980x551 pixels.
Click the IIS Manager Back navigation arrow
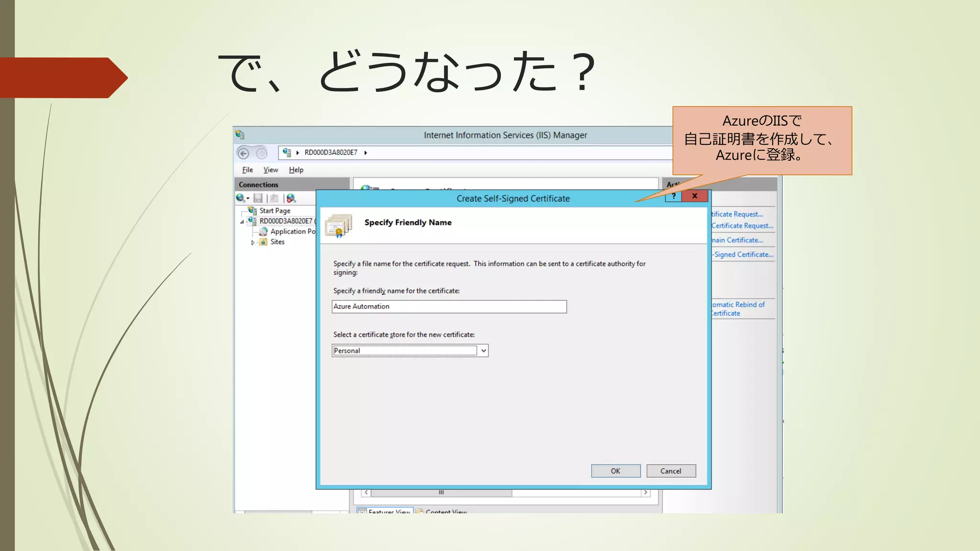coord(244,153)
